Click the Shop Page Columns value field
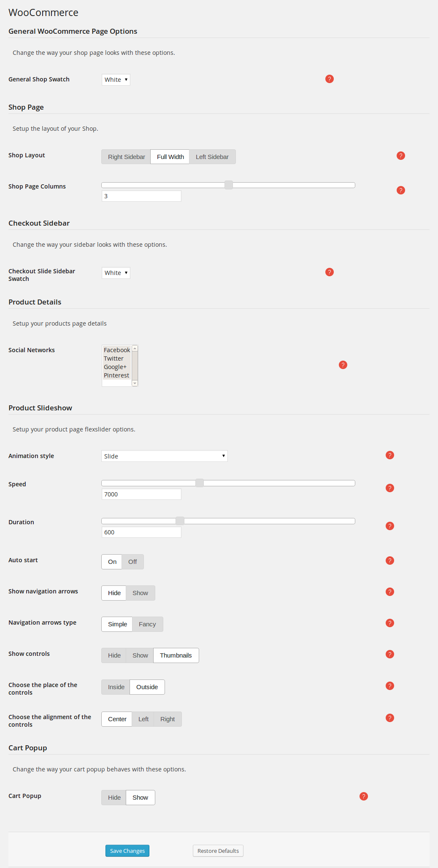 point(141,196)
